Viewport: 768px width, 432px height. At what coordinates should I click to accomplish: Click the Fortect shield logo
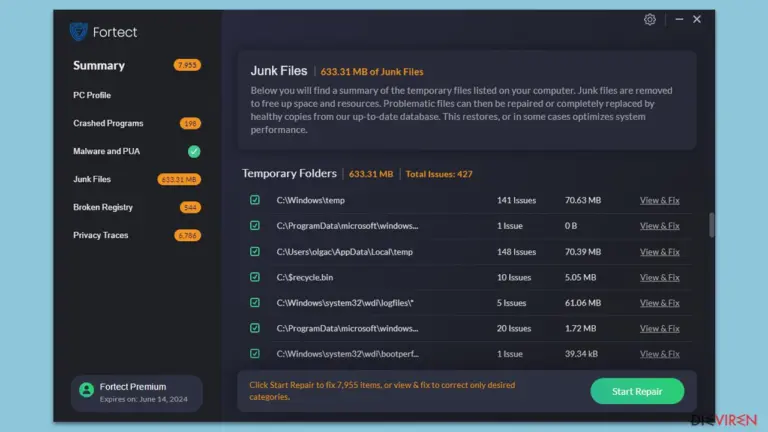[78, 32]
